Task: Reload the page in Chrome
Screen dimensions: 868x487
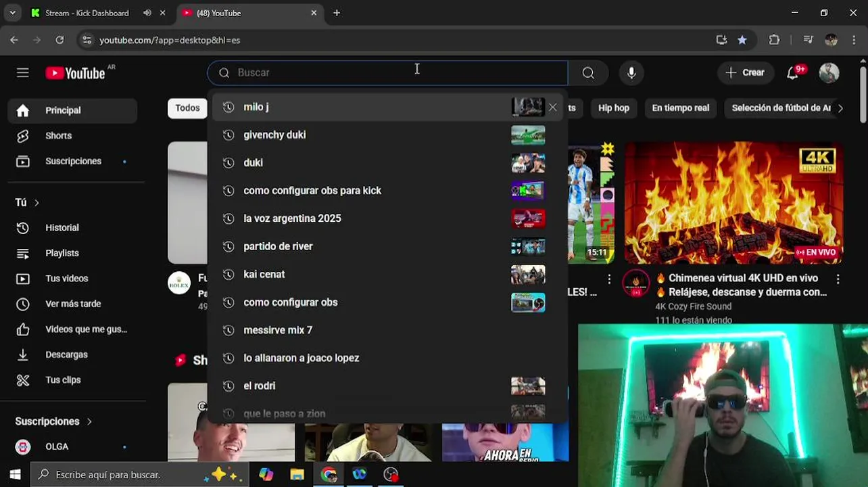Action: pos(59,40)
